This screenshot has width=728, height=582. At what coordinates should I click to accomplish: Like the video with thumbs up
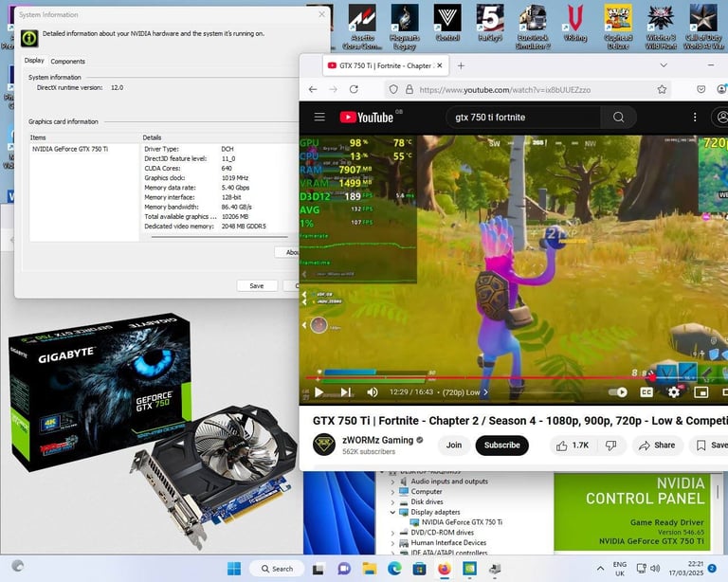click(x=573, y=446)
